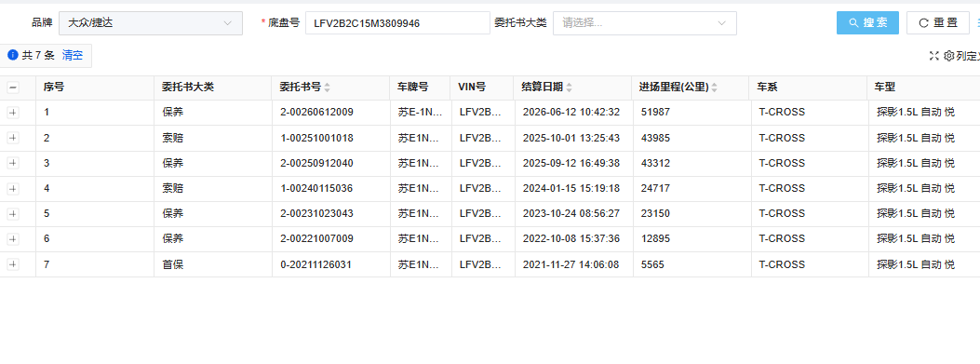Expand row 1 with 委托书号 2-00260612009

point(13,113)
